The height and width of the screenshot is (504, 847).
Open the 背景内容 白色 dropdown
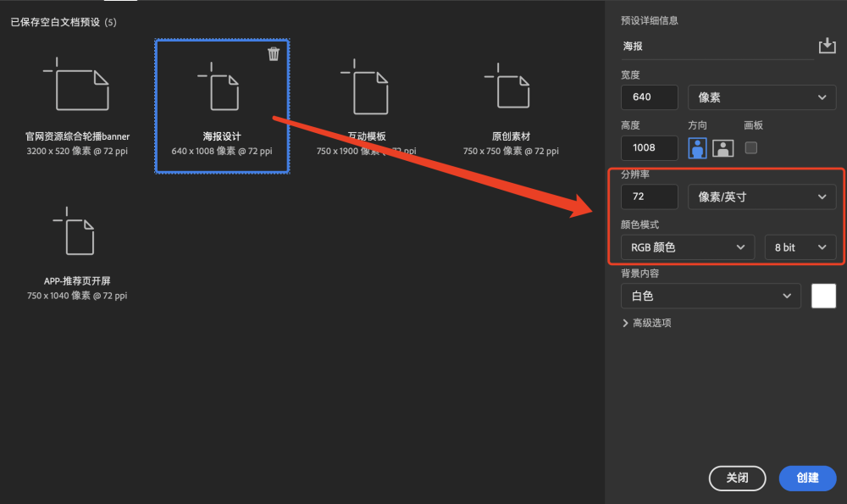click(710, 296)
